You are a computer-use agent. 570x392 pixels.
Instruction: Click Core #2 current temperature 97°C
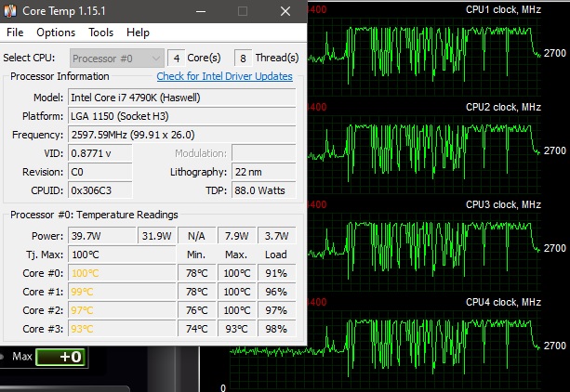[122, 310]
